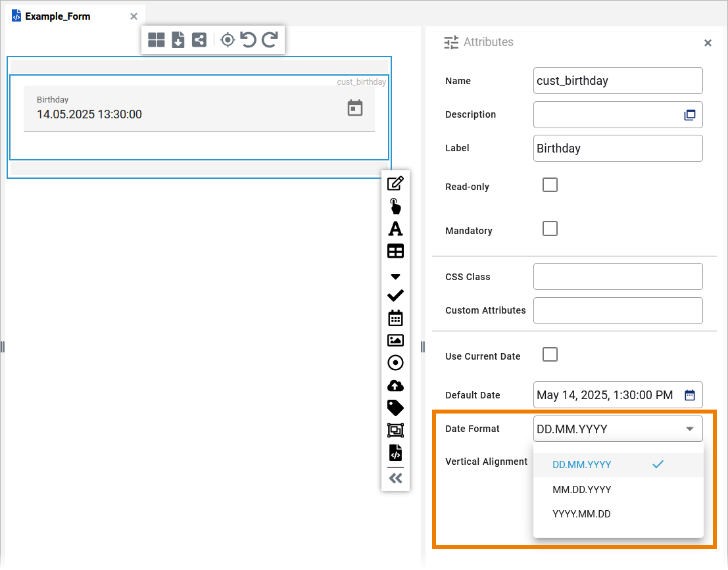
Task: Enable the Read-only checkbox
Action: click(x=550, y=185)
